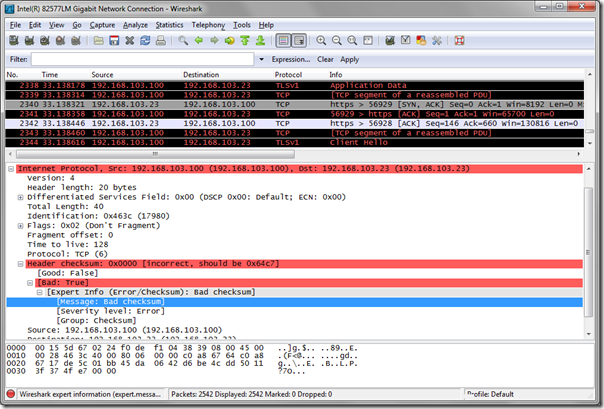Viewport: 604px width, 409px height.
Task: Select packet 2344 Client Hello row
Action: point(295,142)
